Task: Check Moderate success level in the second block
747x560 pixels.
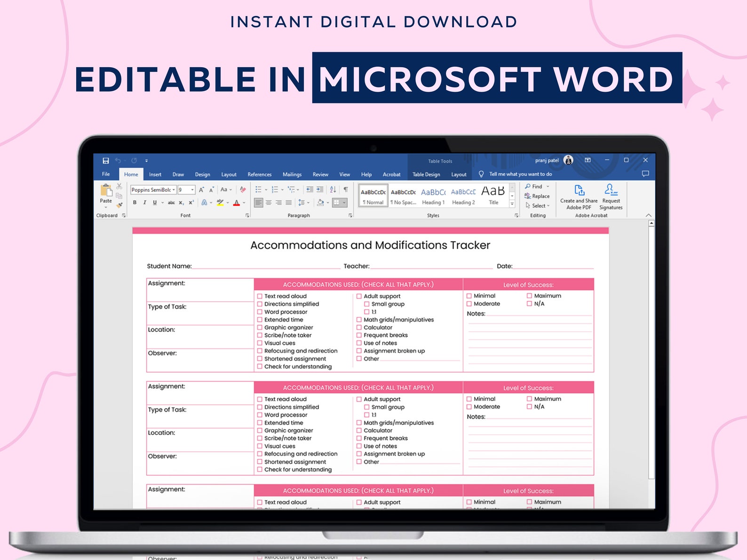Action: [x=469, y=407]
